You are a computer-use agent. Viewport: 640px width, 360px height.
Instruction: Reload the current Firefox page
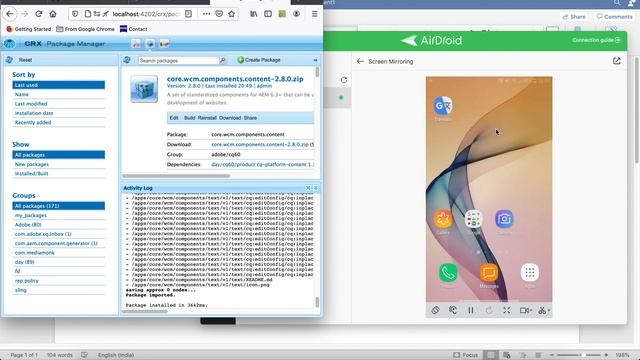tap(39, 14)
